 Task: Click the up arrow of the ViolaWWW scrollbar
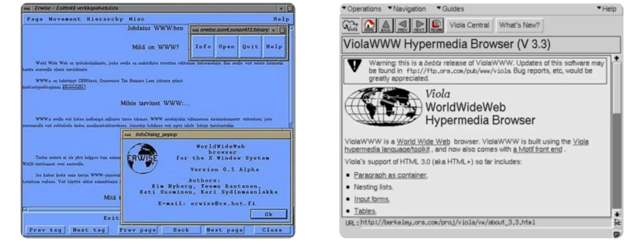[617, 59]
